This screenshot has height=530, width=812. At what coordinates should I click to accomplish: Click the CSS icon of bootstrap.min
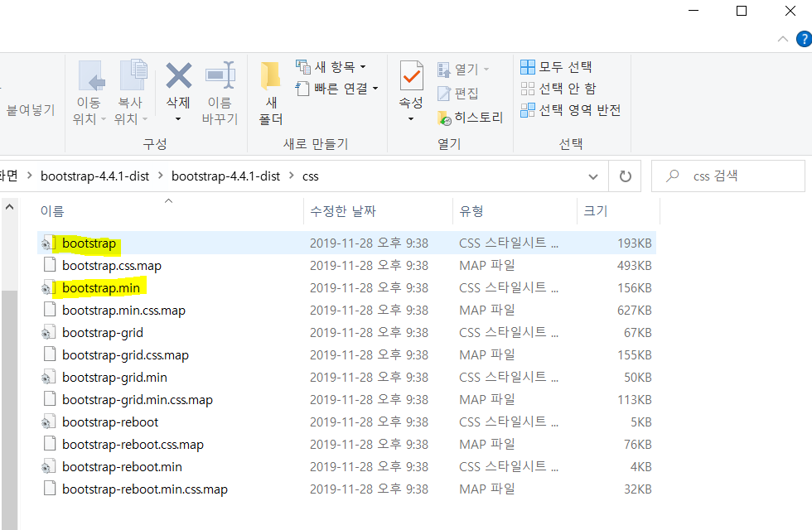coord(48,288)
